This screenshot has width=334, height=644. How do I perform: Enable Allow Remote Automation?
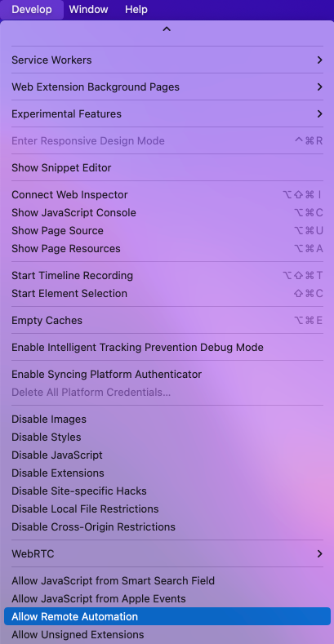[167, 616]
